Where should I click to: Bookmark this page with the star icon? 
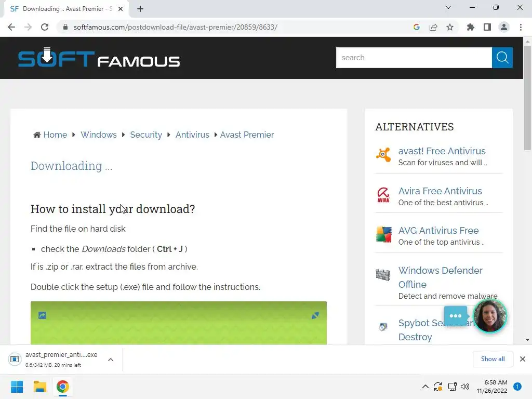tap(450, 27)
